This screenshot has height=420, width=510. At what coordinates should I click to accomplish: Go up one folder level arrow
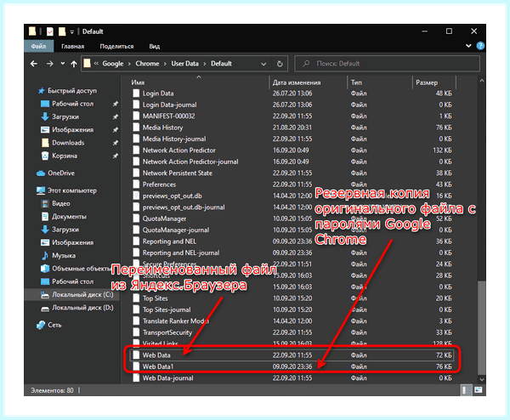pos(74,64)
